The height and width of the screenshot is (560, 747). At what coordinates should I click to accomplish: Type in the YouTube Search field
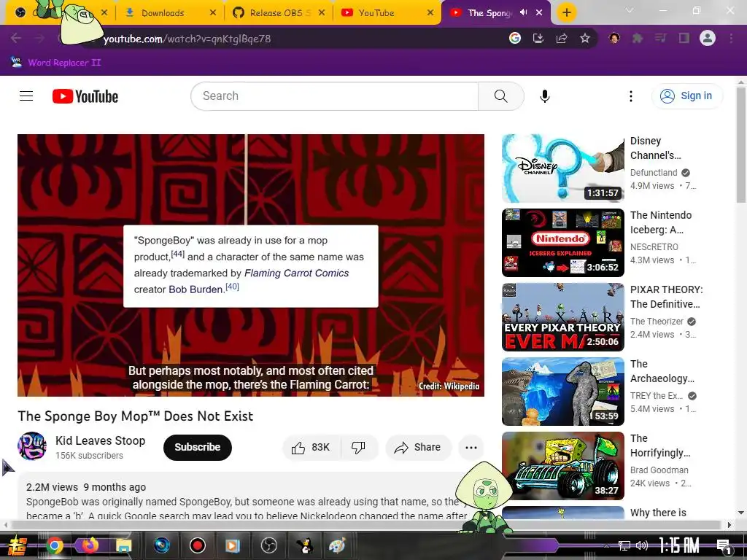[334, 96]
